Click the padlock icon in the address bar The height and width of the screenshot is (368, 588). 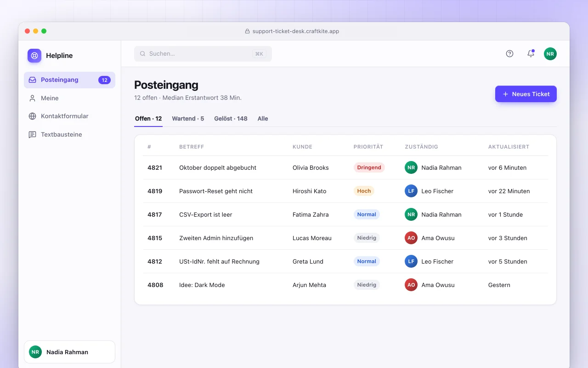click(x=247, y=31)
